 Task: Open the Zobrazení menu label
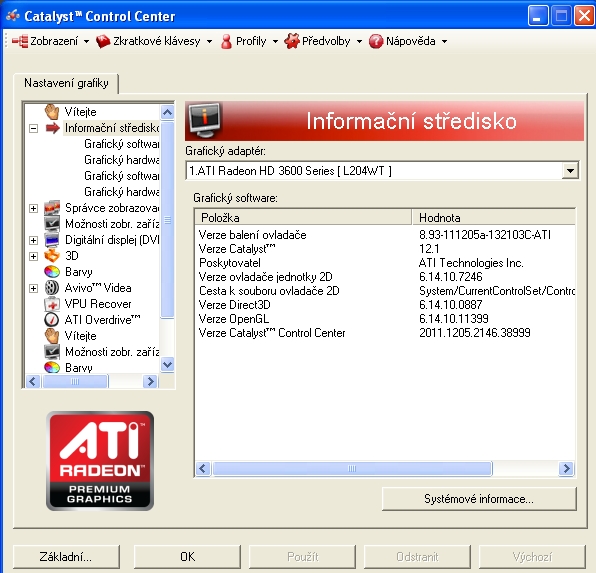[54, 41]
